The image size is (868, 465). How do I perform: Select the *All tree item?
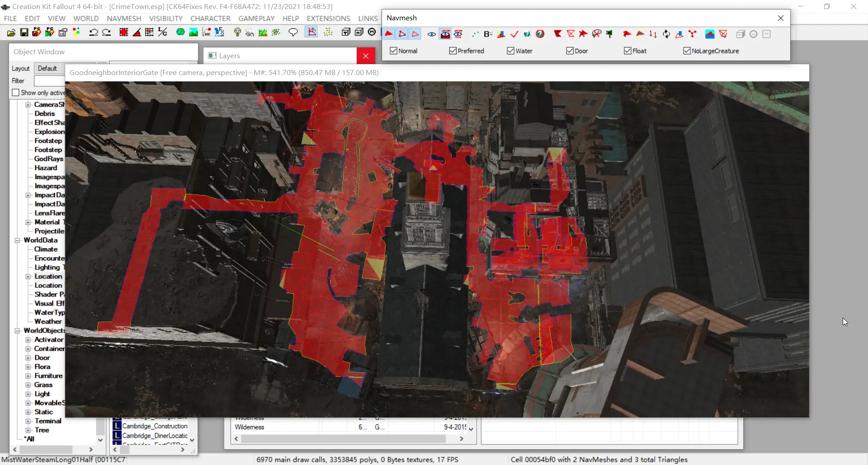[29, 439]
